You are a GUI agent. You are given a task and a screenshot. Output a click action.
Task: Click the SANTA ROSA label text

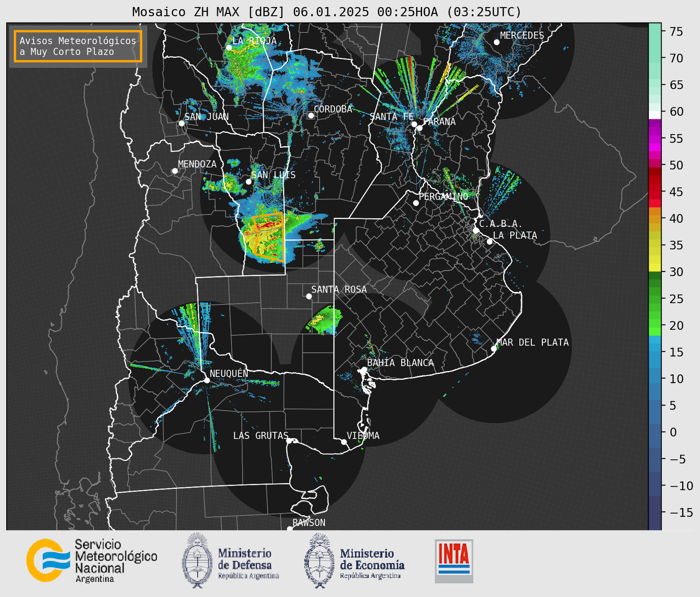[x=339, y=289]
